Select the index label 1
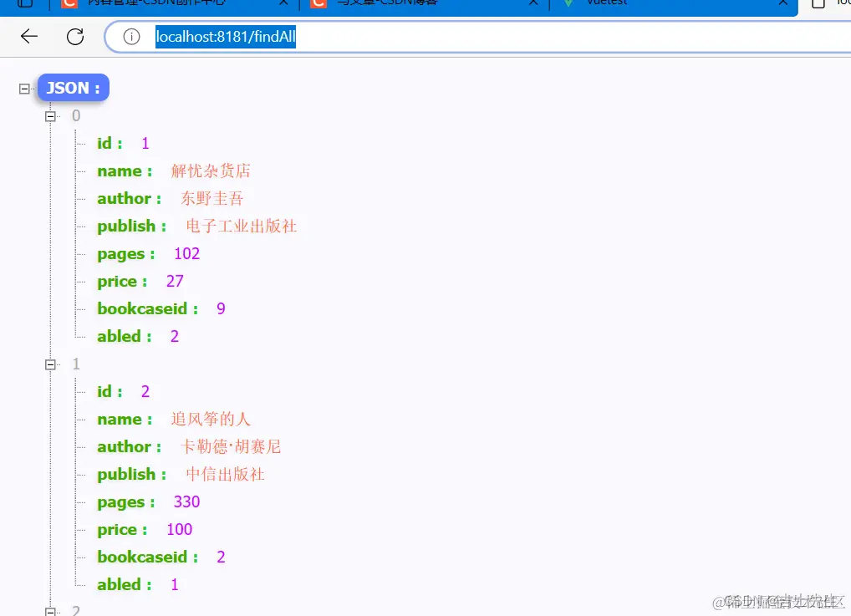Screen dimensions: 851x616 point(76,364)
